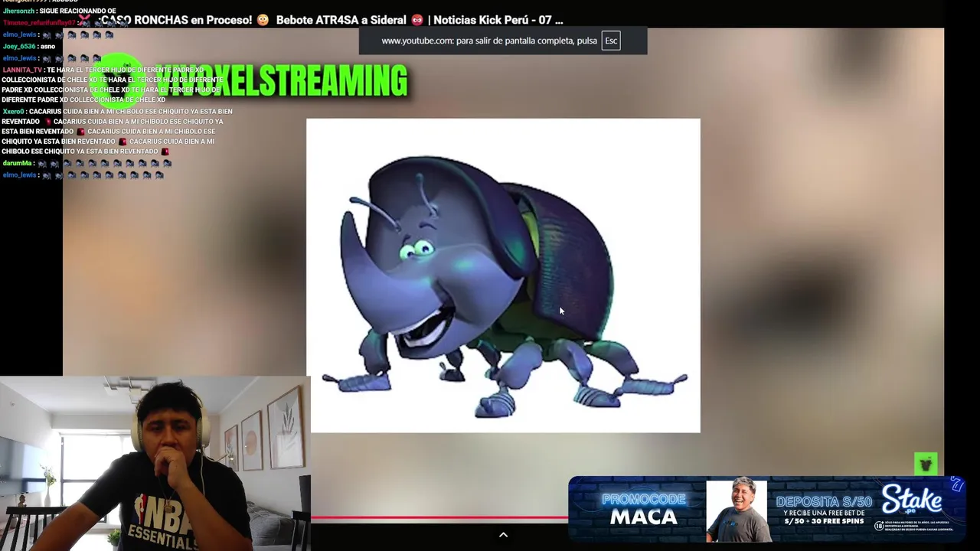The width and height of the screenshot is (980, 551).
Task: Expand the upward chevron at bottom center
Action: 503,534
